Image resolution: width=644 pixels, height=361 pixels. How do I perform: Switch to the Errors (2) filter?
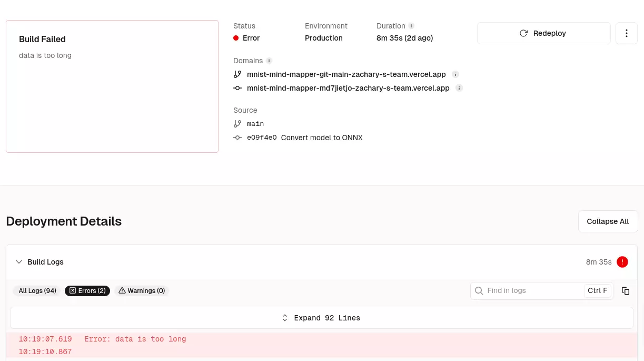pos(87,290)
